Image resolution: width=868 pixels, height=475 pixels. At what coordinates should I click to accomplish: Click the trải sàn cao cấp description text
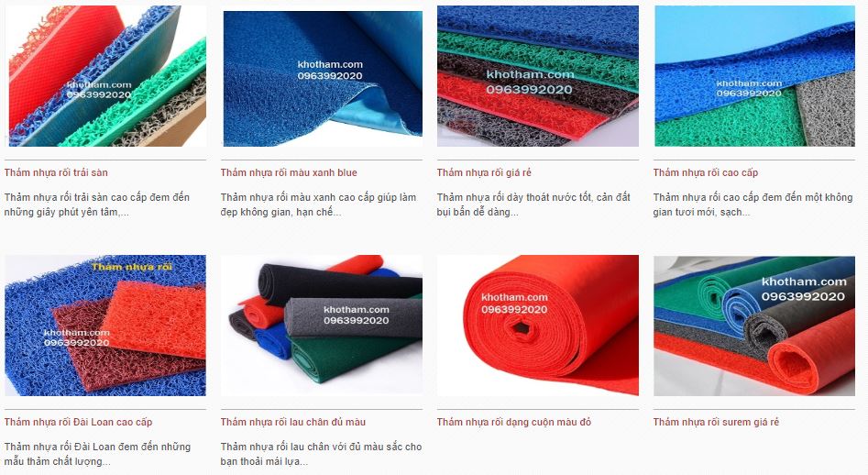[97, 204]
